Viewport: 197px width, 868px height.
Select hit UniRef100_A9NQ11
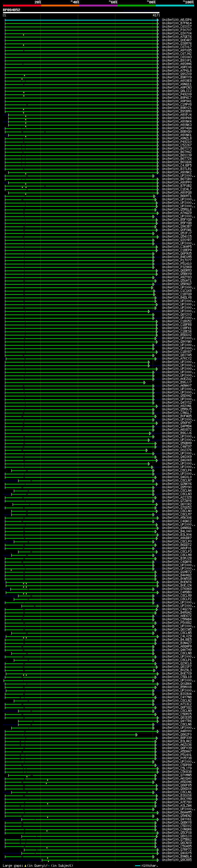coord(176,84)
